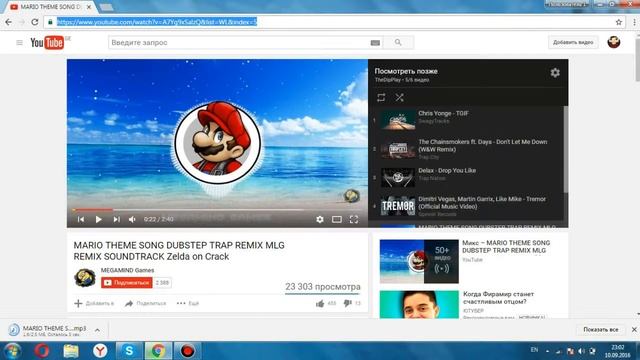Click EN language indicator in tray

pyautogui.click(x=534, y=350)
